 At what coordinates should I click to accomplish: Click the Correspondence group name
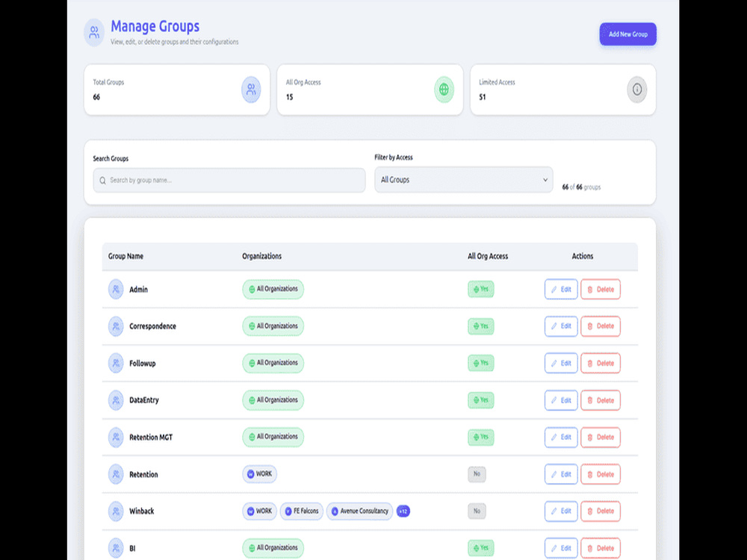click(152, 326)
